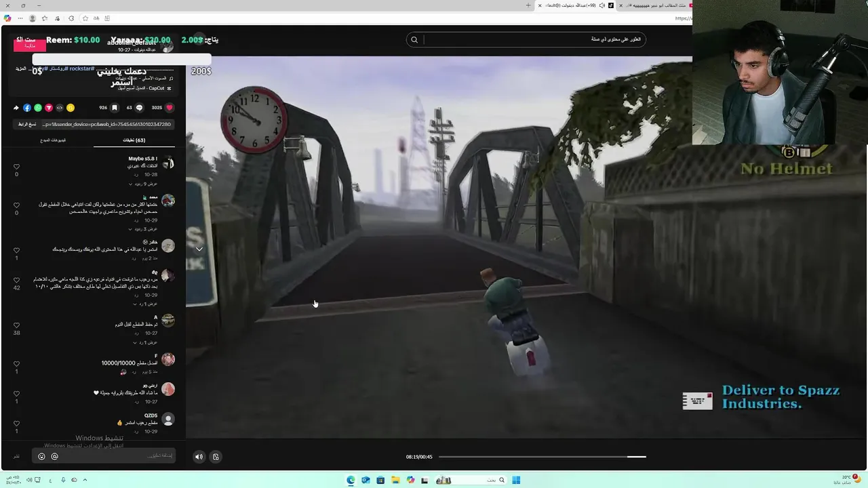This screenshot has height=488, width=868.
Task: Click the post comment button
Action: [17, 456]
